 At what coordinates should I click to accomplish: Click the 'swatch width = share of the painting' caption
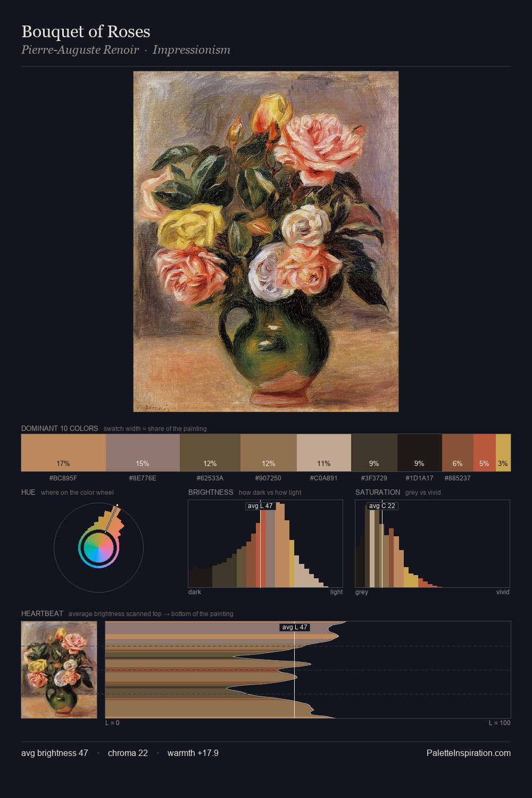pyautogui.click(x=155, y=429)
